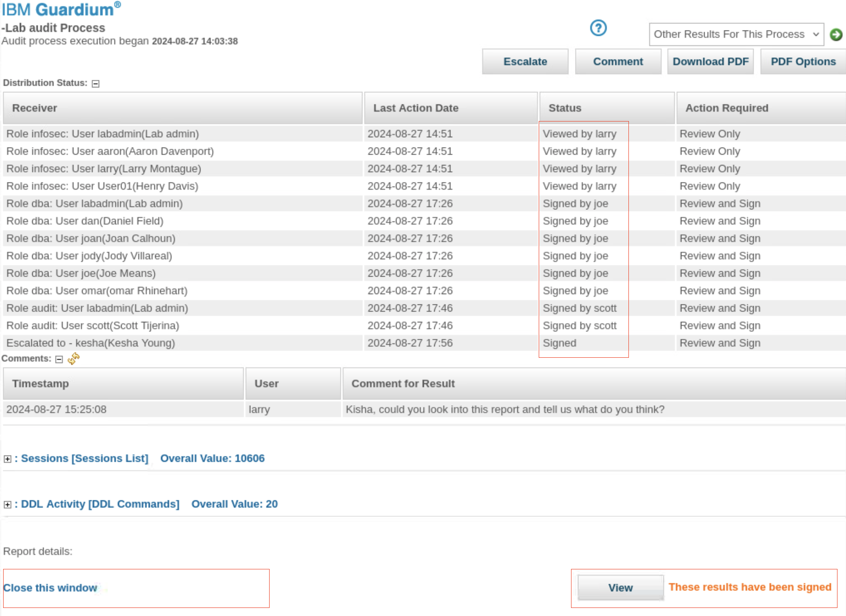Click 'Report details:' label
The width and height of the screenshot is (846, 616).
coord(38,551)
